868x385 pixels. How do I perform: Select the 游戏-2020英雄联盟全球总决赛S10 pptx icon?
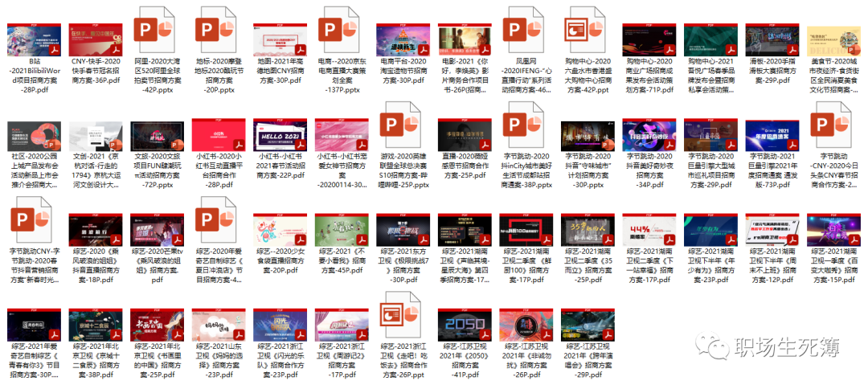point(399,124)
